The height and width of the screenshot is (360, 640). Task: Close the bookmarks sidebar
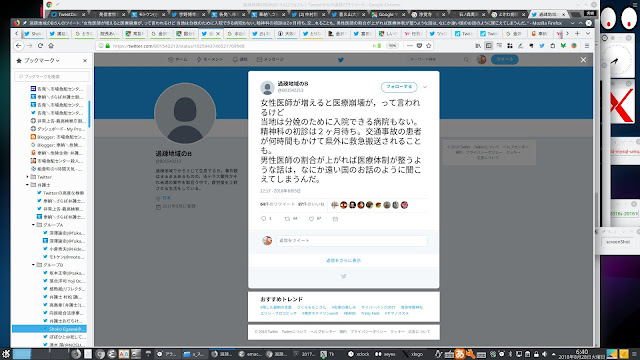pos(85,60)
